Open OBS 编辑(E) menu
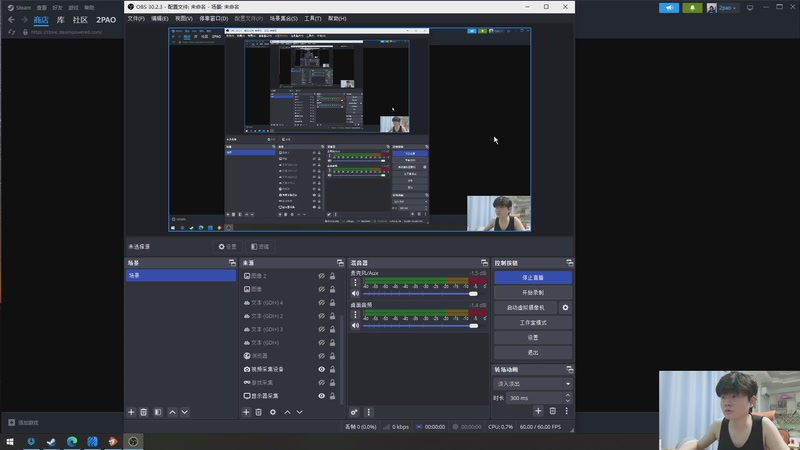This screenshot has height=450, width=800. tap(160, 18)
